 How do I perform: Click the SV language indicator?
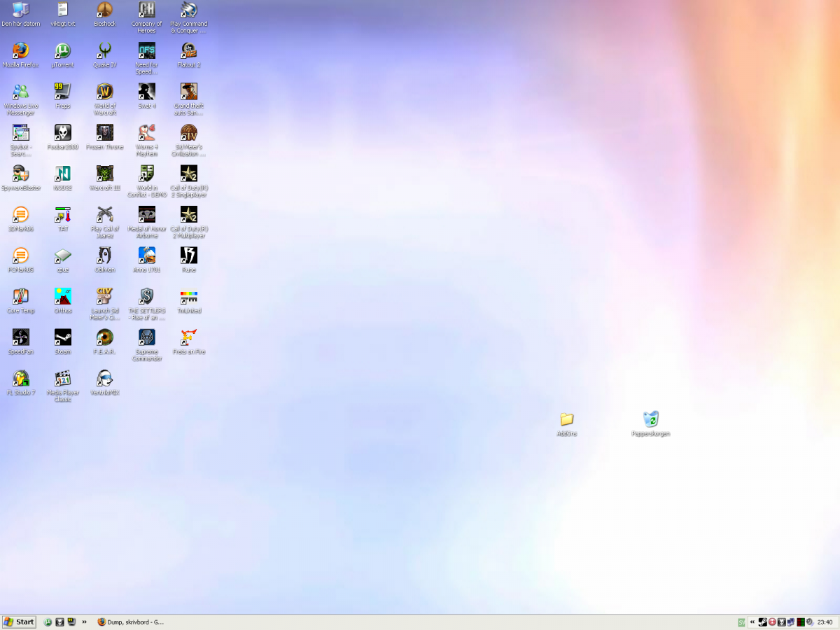pos(741,622)
